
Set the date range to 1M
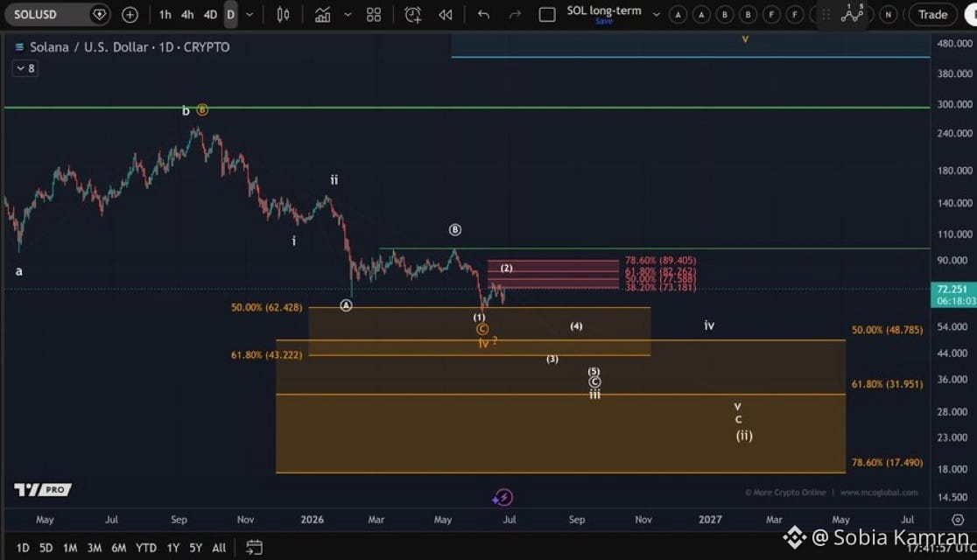coord(70,548)
